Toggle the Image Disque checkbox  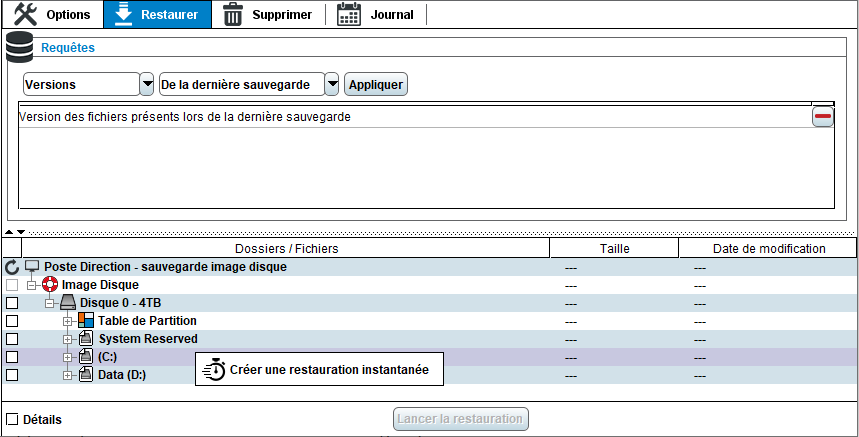12,285
